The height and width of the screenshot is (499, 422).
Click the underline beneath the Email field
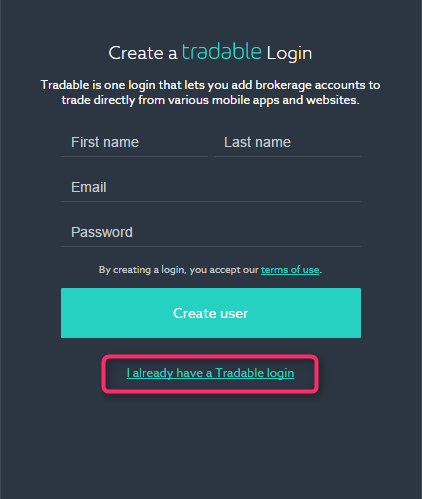click(211, 201)
